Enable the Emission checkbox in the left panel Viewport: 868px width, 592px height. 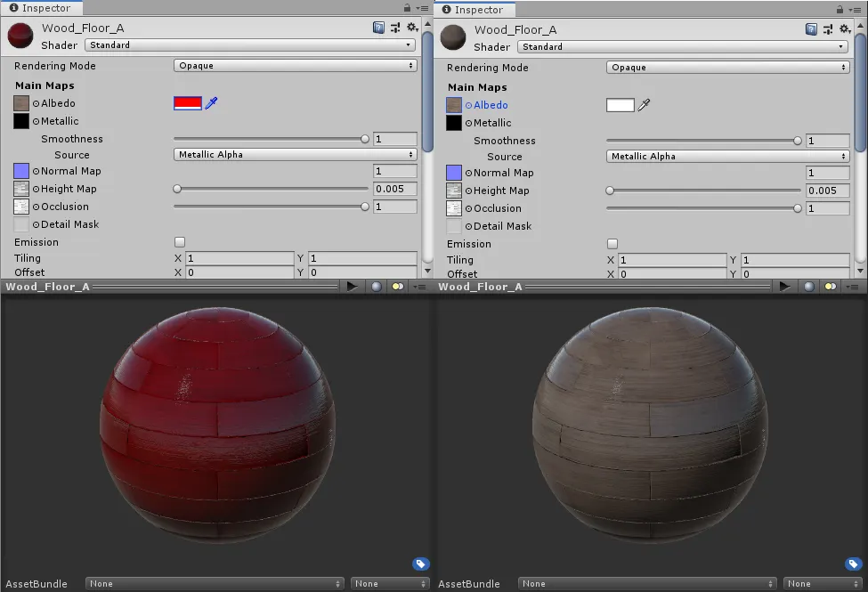tap(180, 242)
